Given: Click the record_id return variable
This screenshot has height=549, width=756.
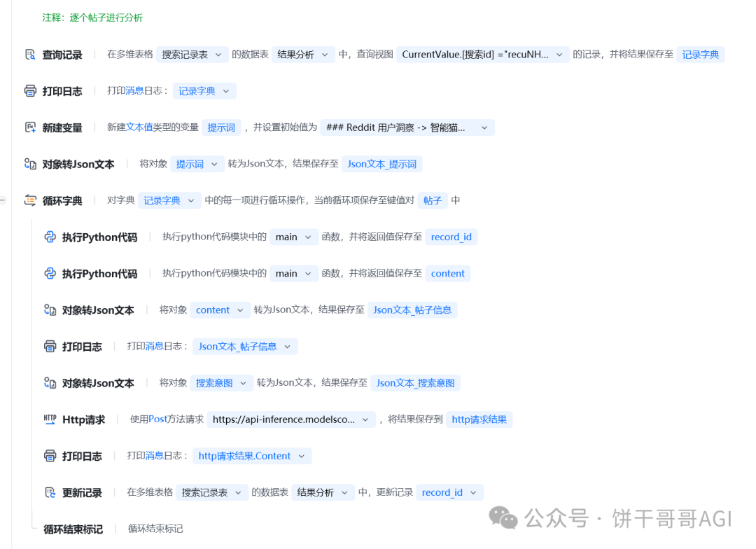Looking at the screenshot, I should pos(451,237).
